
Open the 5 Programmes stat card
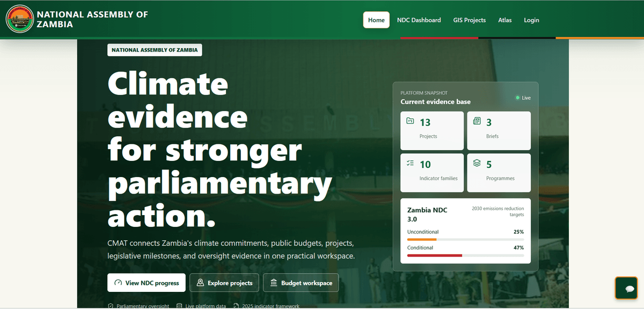[499, 173]
